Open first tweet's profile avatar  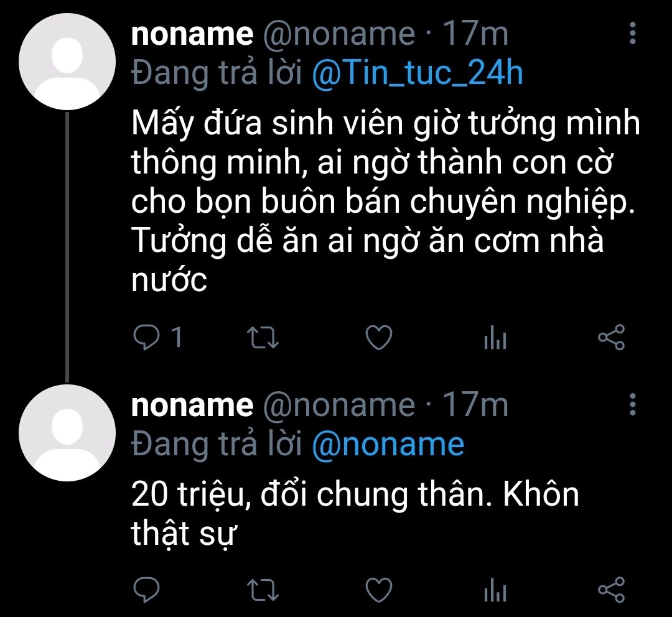click(x=67, y=61)
